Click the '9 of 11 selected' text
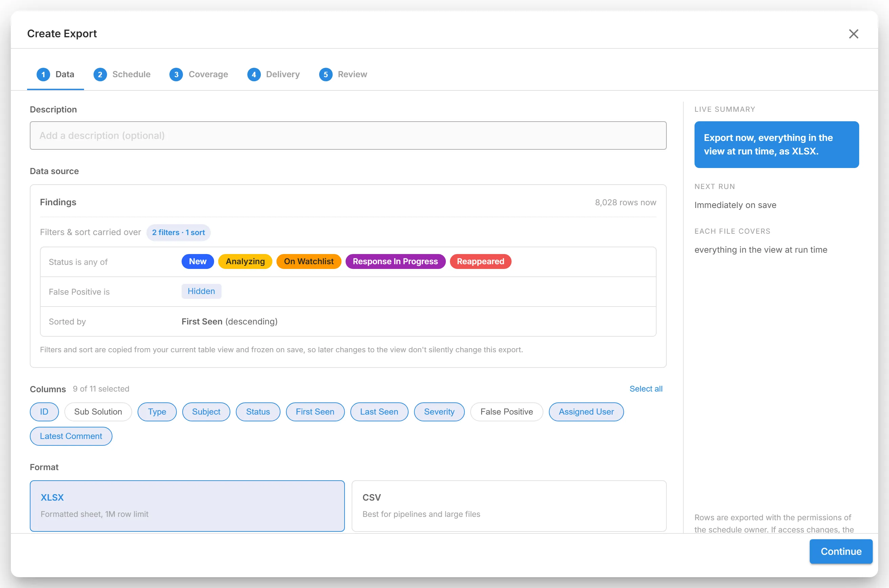The width and height of the screenshot is (889, 588). pos(101,389)
